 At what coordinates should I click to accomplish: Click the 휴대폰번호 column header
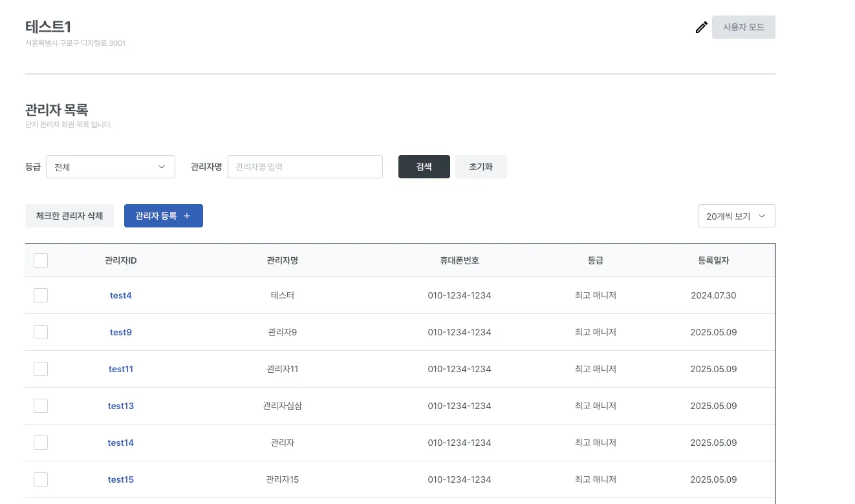459,260
